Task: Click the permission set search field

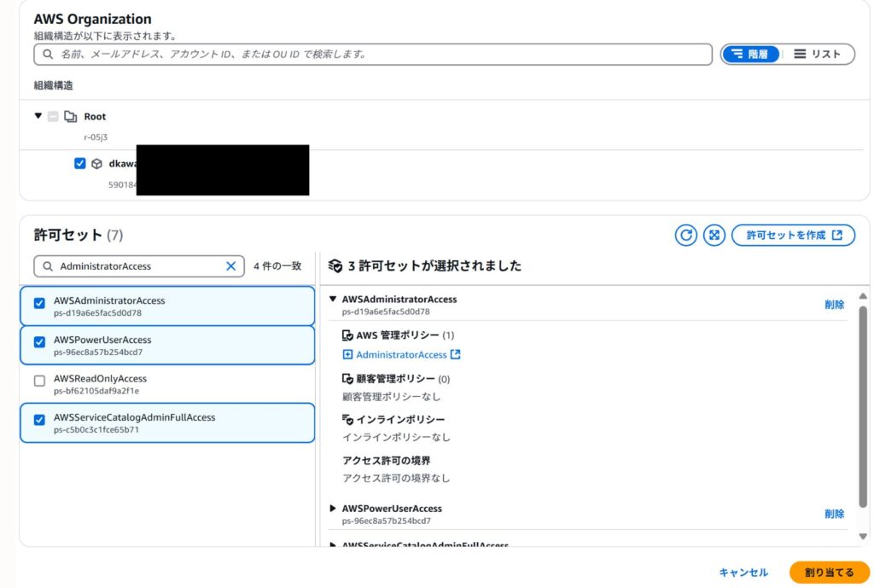Action: tap(139, 266)
